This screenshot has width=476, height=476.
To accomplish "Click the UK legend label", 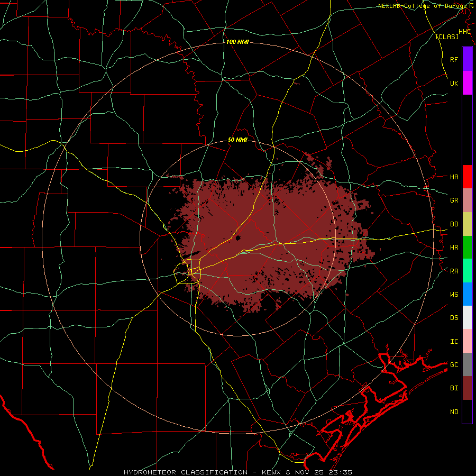I will tap(454, 83).
